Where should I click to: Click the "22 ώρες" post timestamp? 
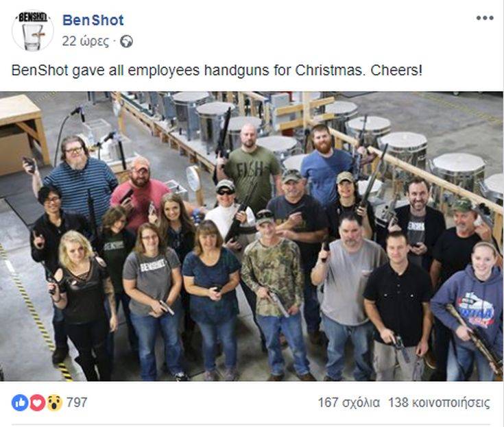click(x=86, y=41)
